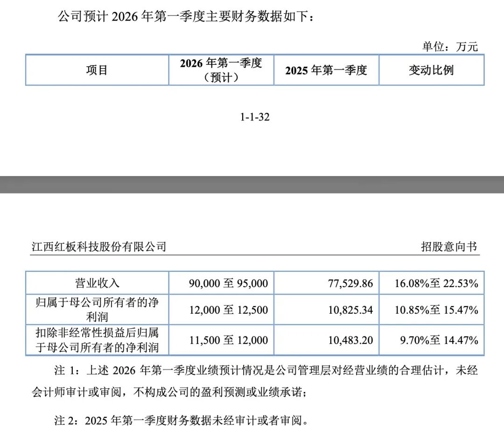Select the 归属于母公司所有者的净利润 row label
Screen dimensions: 504x435
(98, 309)
